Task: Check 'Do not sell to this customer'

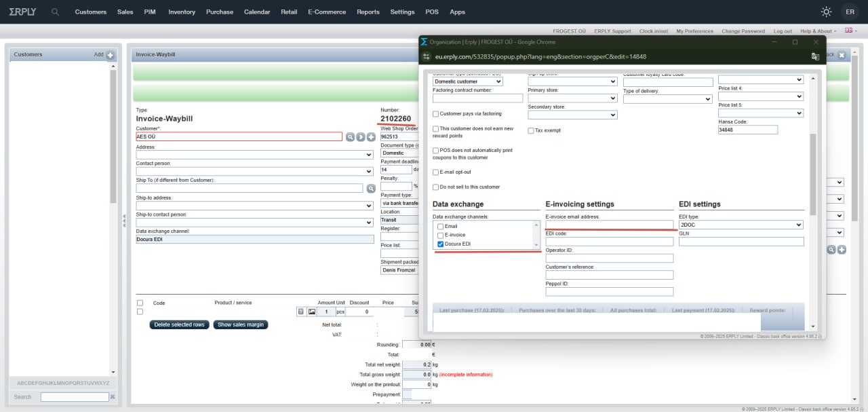Action: [436, 187]
